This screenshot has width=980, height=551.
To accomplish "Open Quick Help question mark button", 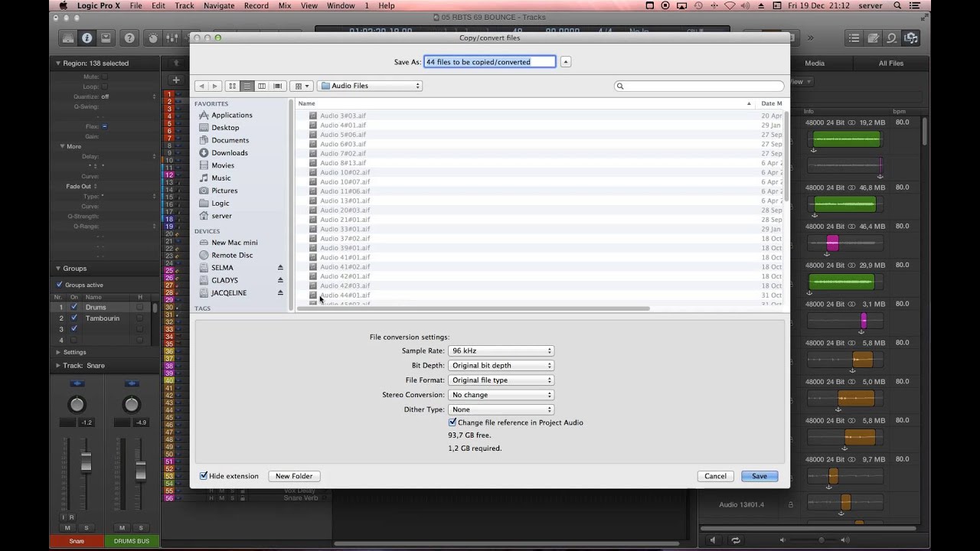I will tap(129, 37).
